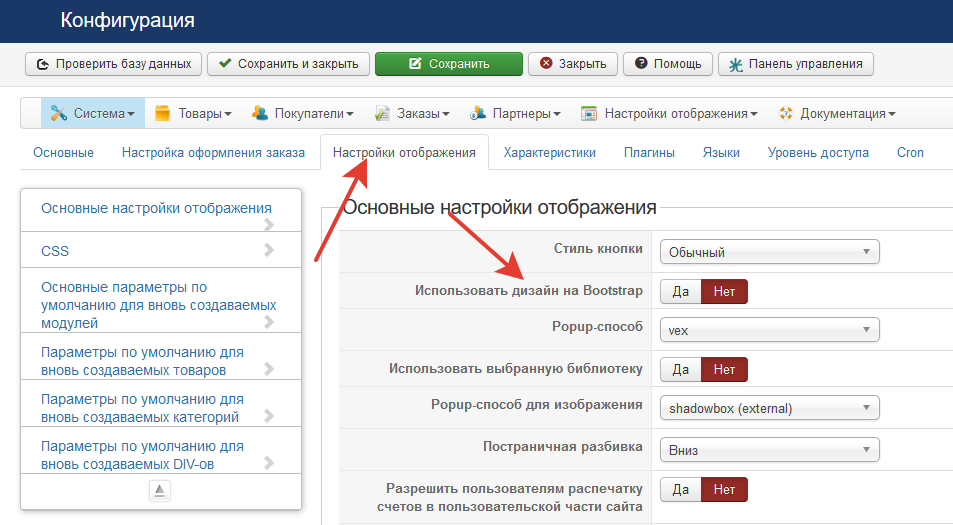Click the Сохранить и закрыть button
This screenshot has height=525, width=953.
[x=288, y=64]
